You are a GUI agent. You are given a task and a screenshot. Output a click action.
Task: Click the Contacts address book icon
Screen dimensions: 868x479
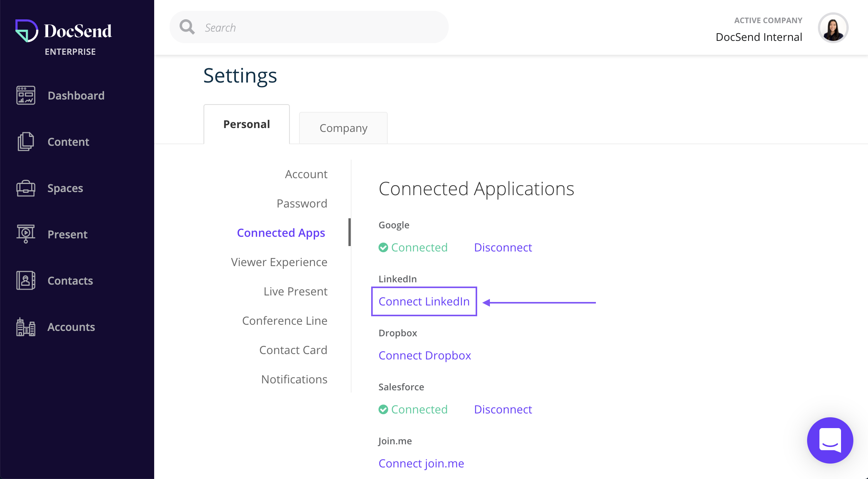click(26, 280)
